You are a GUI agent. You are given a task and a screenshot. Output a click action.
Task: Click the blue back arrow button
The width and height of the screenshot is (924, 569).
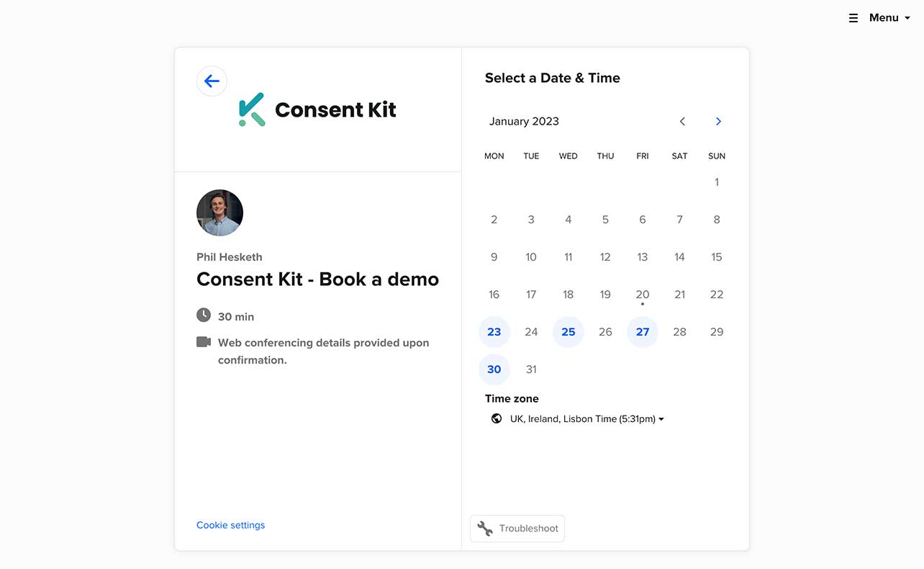tap(212, 81)
